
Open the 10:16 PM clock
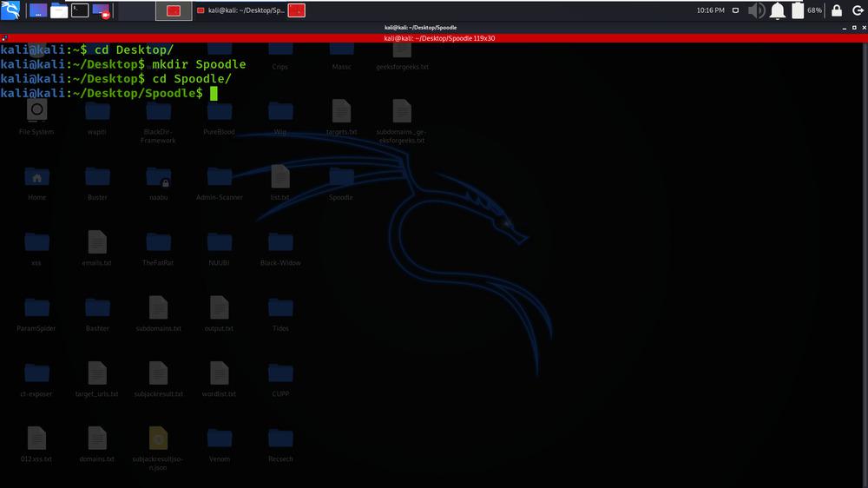(710, 10)
